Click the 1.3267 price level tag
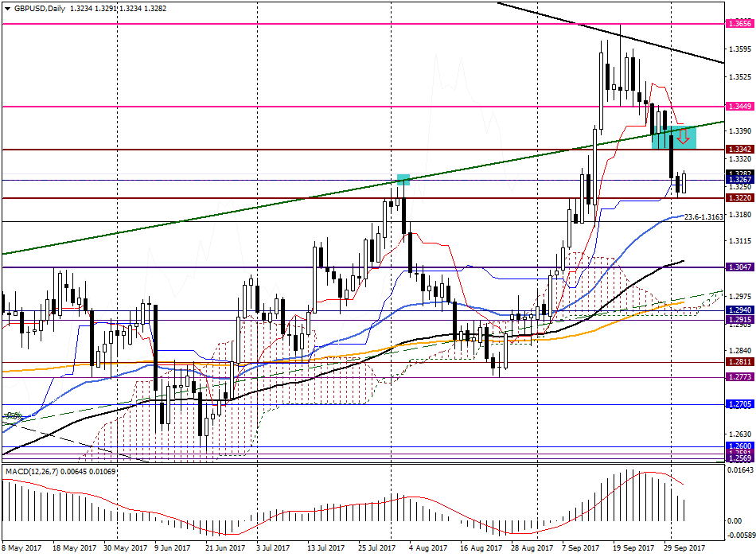This screenshot has width=756, height=557. (739, 180)
